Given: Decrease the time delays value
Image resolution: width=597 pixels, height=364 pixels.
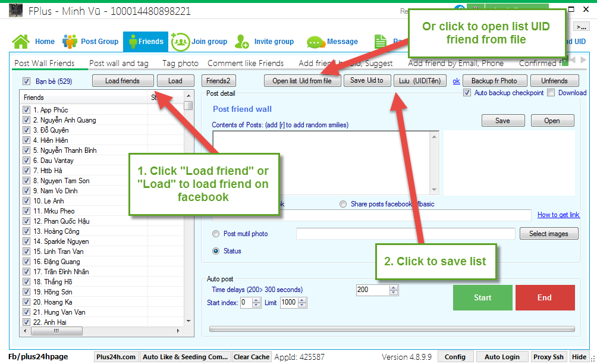Looking at the screenshot, I should coord(394,293).
